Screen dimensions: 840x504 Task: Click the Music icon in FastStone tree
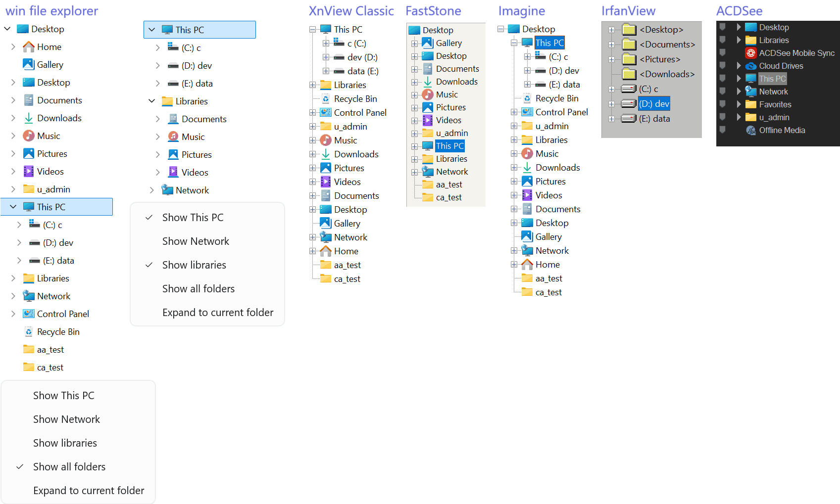coord(428,94)
